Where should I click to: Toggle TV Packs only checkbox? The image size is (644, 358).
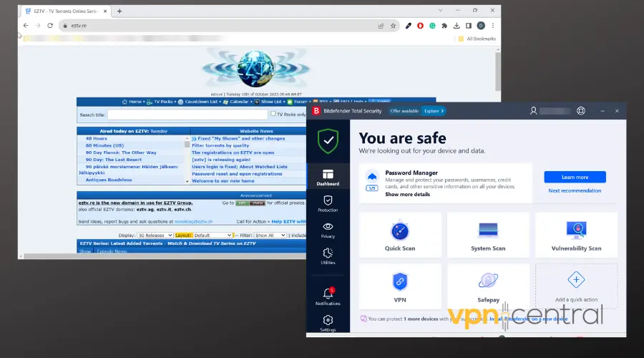tap(273, 114)
